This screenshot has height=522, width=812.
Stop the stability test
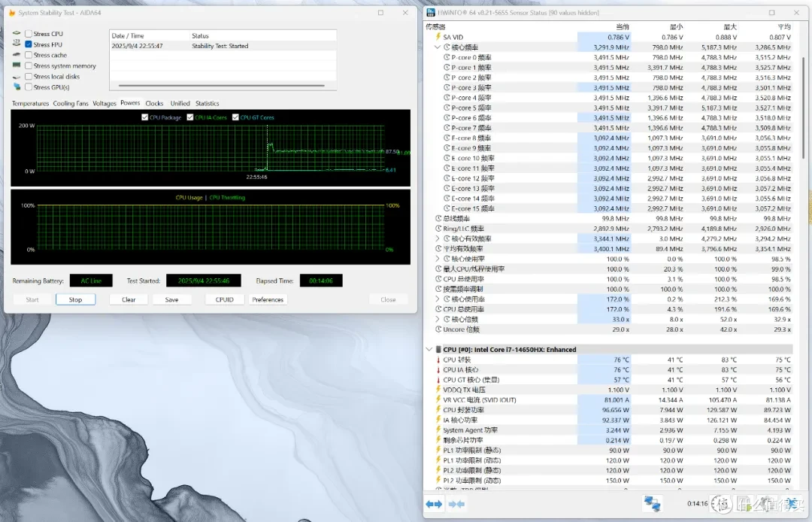coord(76,299)
